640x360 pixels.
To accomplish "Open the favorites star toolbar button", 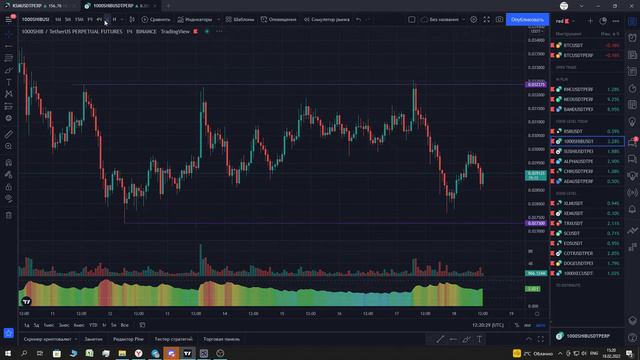I will (x=9, y=333).
